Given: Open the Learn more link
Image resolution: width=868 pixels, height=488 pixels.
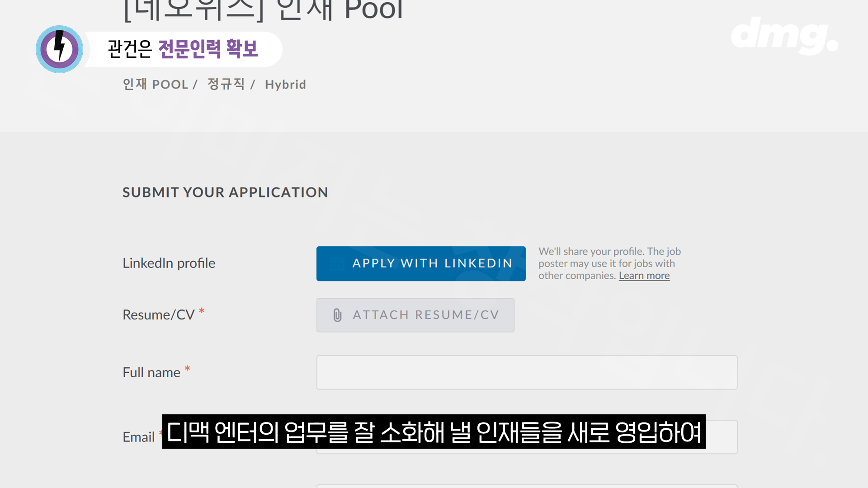Looking at the screenshot, I should coord(644,276).
